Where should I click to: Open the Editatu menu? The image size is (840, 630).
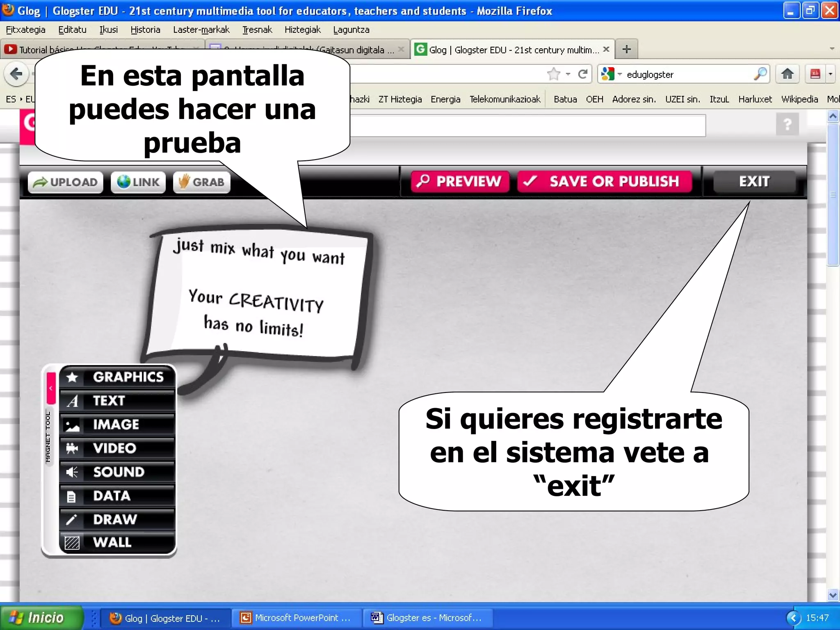click(72, 30)
